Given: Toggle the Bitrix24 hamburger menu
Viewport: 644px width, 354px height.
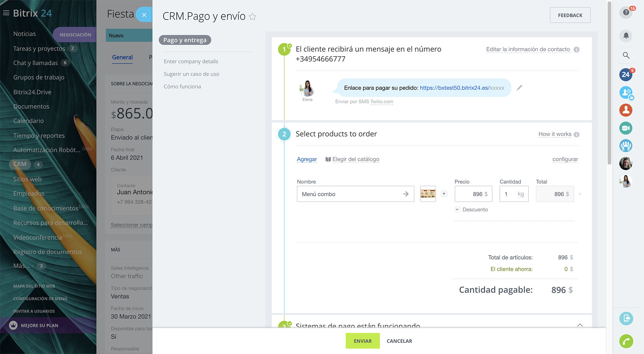Looking at the screenshot, I should click(6, 13).
